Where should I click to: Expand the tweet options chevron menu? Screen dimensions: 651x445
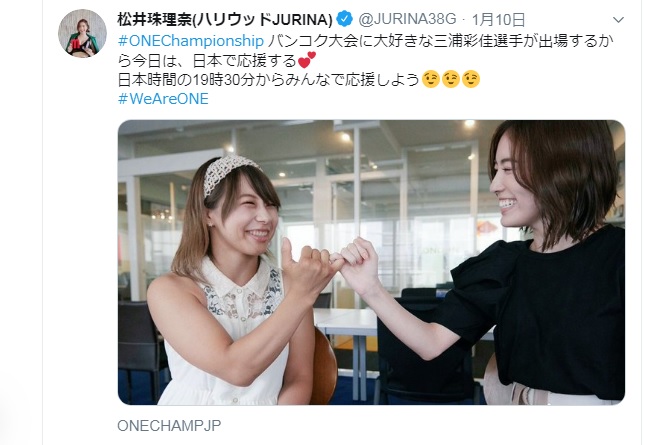618,20
